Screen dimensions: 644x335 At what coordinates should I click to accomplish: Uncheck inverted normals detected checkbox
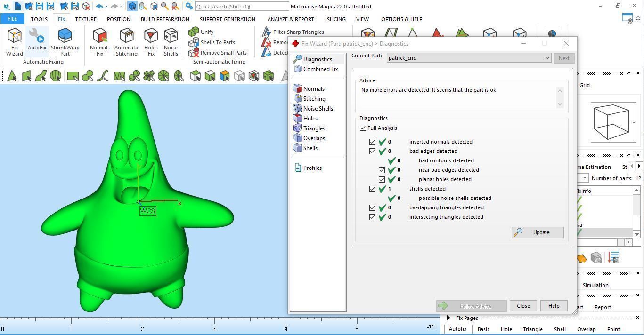[x=372, y=142]
